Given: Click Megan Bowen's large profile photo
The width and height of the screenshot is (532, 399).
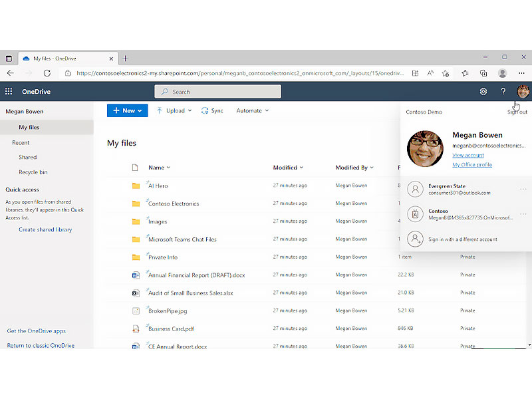Looking at the screenshot, I should tap(425, 148).
